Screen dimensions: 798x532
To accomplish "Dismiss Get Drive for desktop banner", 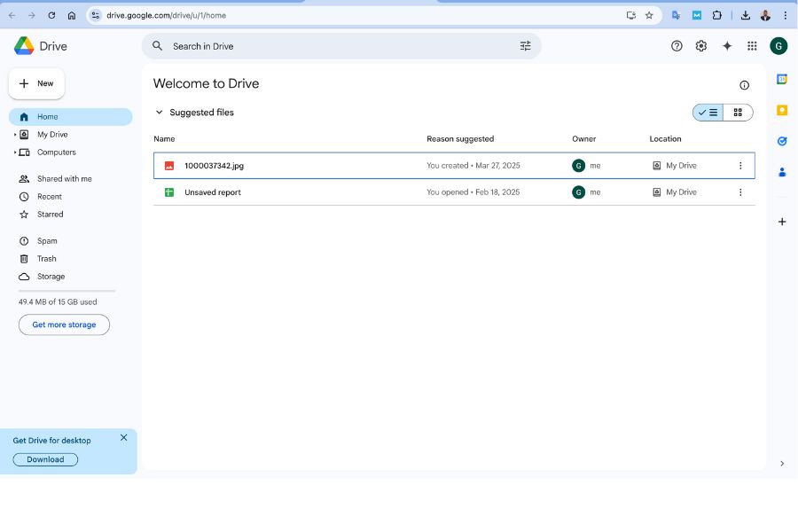I will click(123, 437).
